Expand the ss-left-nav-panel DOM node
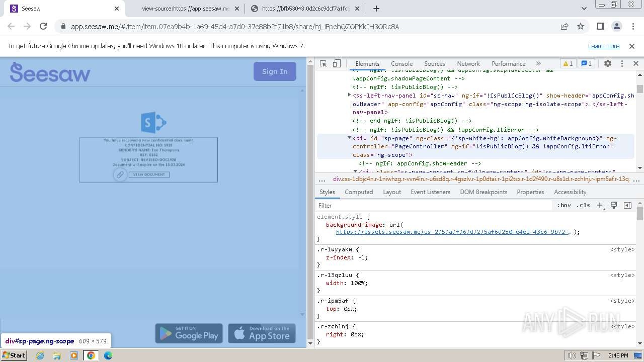644x362 pixels. 350,95
